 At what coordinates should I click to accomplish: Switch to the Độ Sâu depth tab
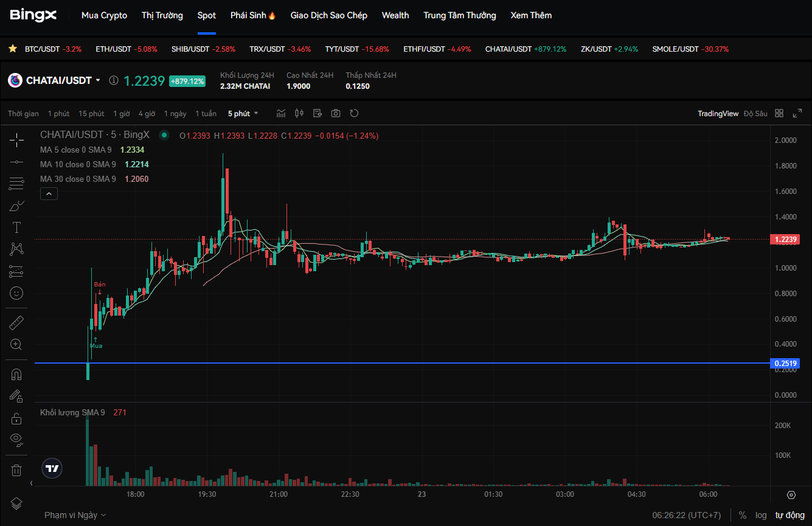coord(755,114)
